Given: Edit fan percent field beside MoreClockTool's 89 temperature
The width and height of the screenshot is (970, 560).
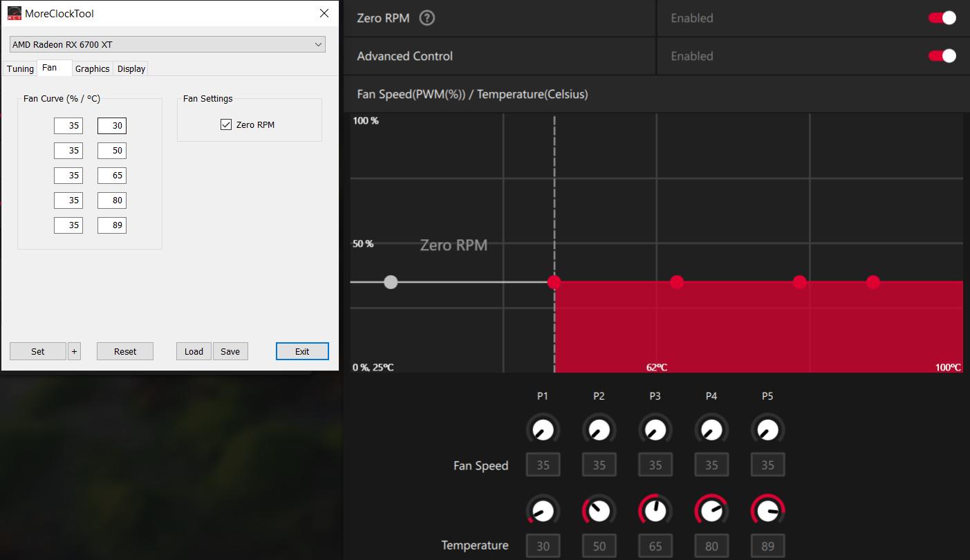Looking at the screenshot, I should [x=68, y=225].
